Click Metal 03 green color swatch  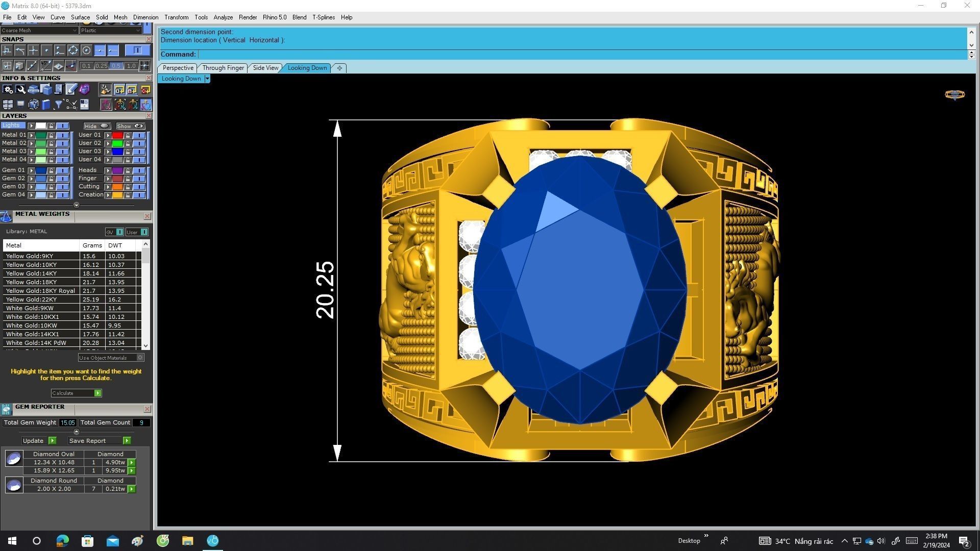tap(41, 152)
